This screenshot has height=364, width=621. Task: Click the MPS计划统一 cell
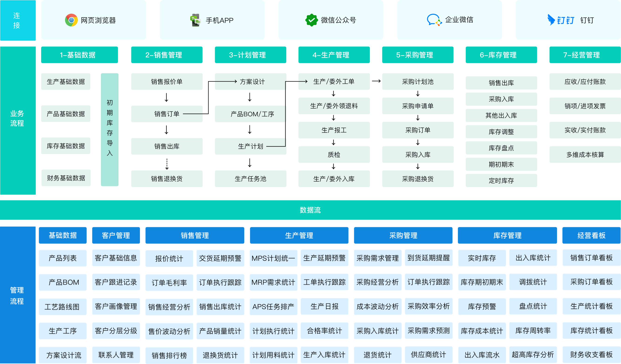tap(273, 258)
